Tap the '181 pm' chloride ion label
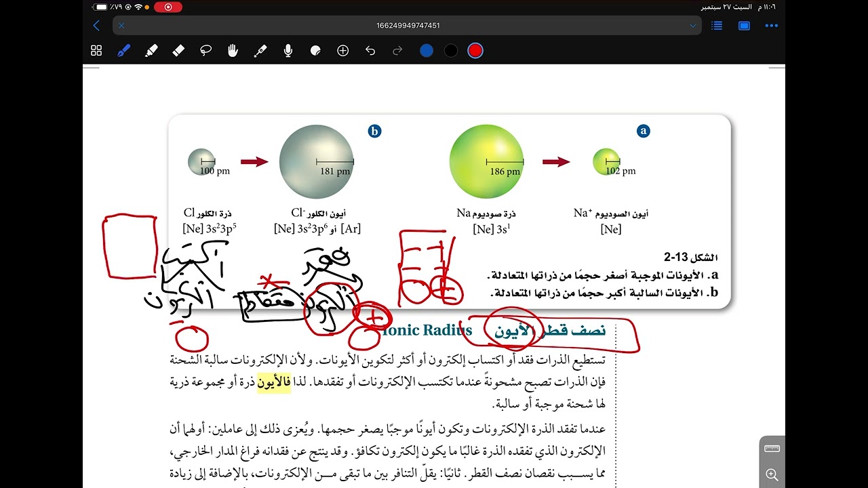The width and height of the screenshot is (868, 488). [335, 171]
